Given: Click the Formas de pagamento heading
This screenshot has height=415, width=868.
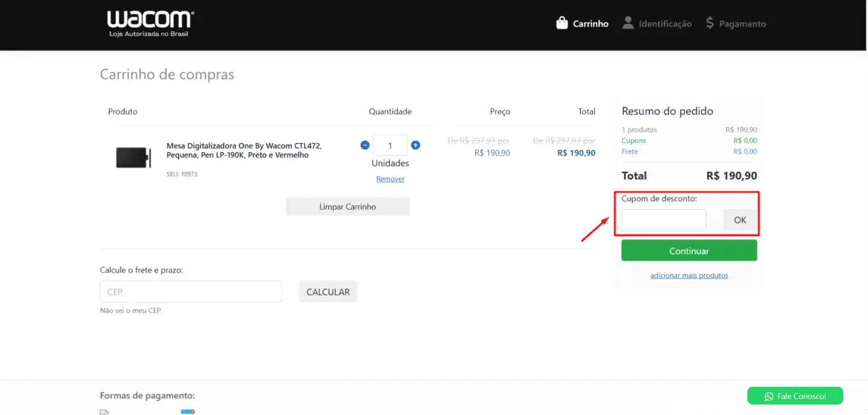Looking at the screenshot, I should pyautogui.click(x=147, y=395).
